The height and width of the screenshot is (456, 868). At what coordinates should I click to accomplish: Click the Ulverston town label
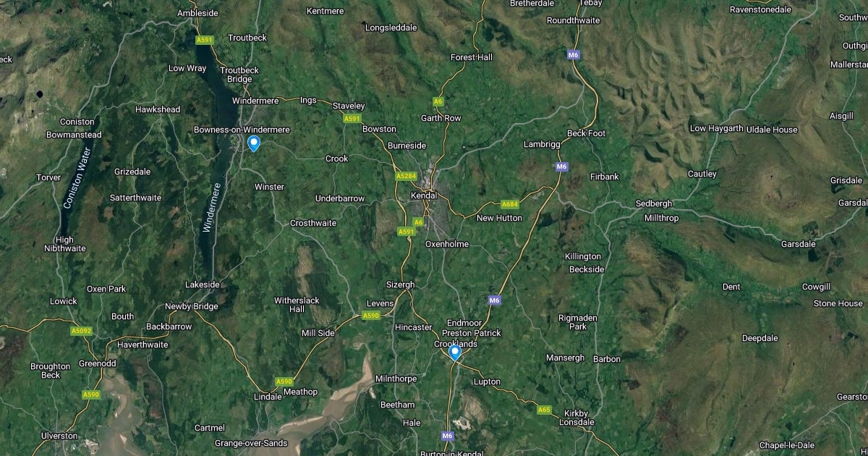pos(59,436)
